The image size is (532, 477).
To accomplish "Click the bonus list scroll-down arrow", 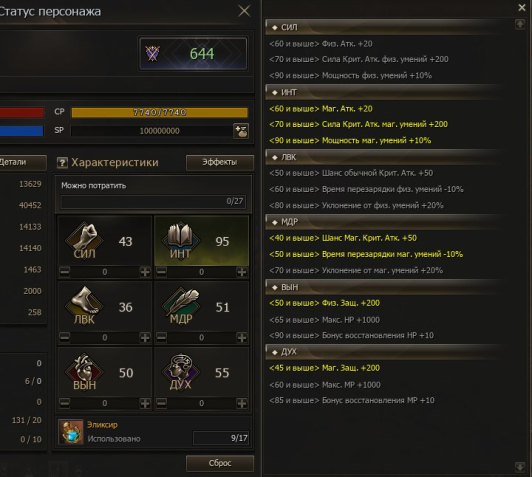I will click(x=520, y=467).
